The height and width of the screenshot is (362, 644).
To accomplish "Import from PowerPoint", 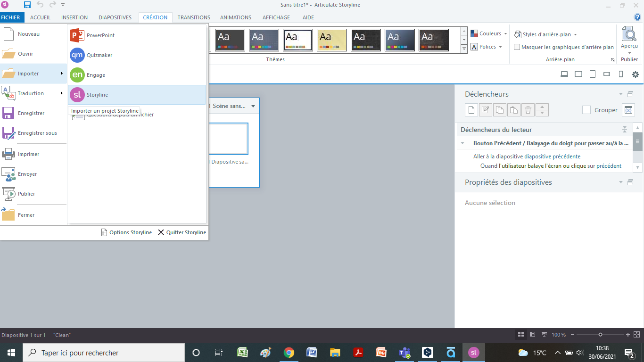I will [x=137, y=35].
